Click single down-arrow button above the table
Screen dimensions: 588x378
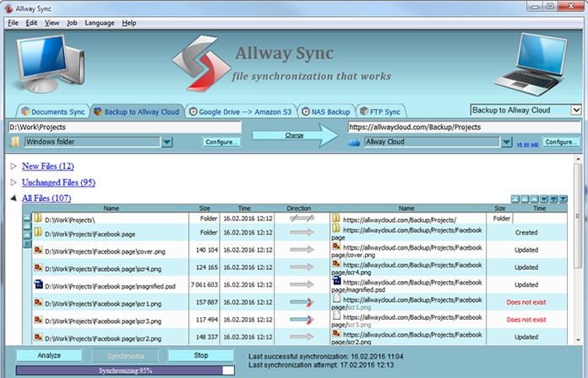pyautogui.click(x=544, y=199)
